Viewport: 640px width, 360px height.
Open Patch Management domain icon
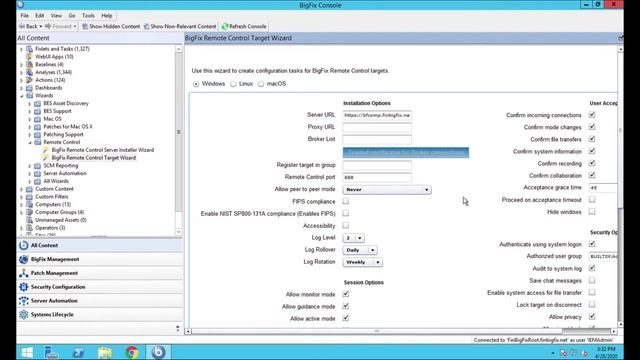click(x=24, y=273)
